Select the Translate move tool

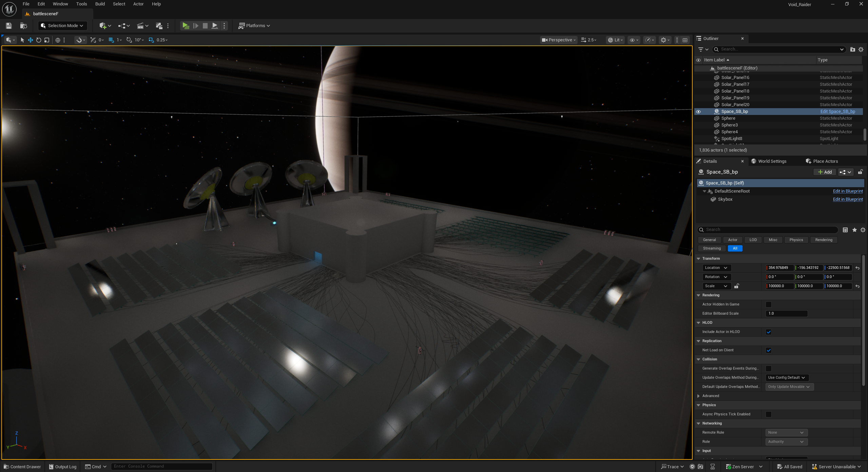point(31,40)
